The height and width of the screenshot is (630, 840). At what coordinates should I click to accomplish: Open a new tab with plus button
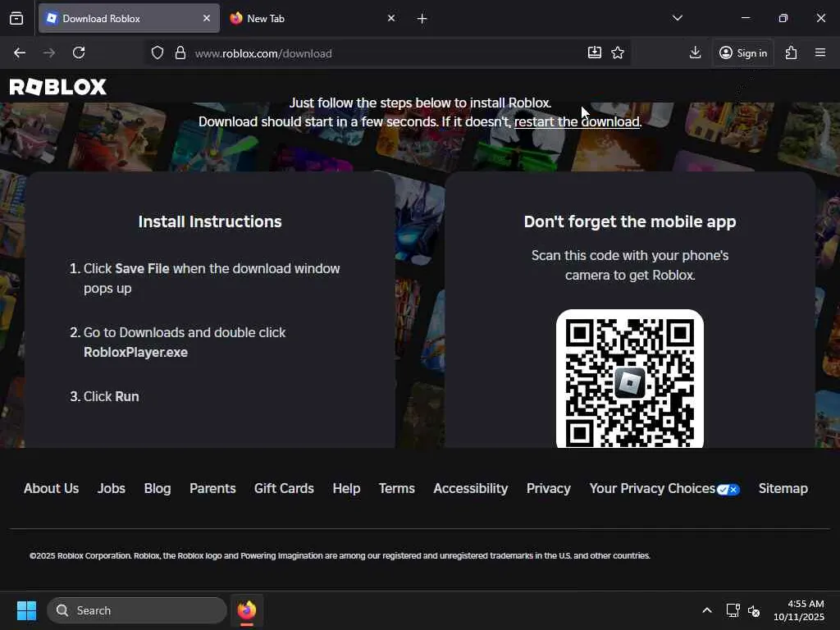pos(422,19)
